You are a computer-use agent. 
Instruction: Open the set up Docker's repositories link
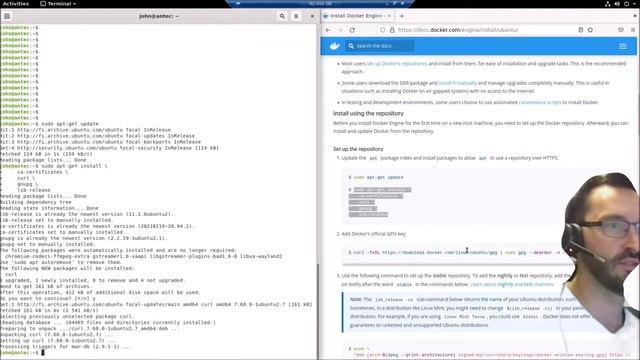(x=397, y=64)
